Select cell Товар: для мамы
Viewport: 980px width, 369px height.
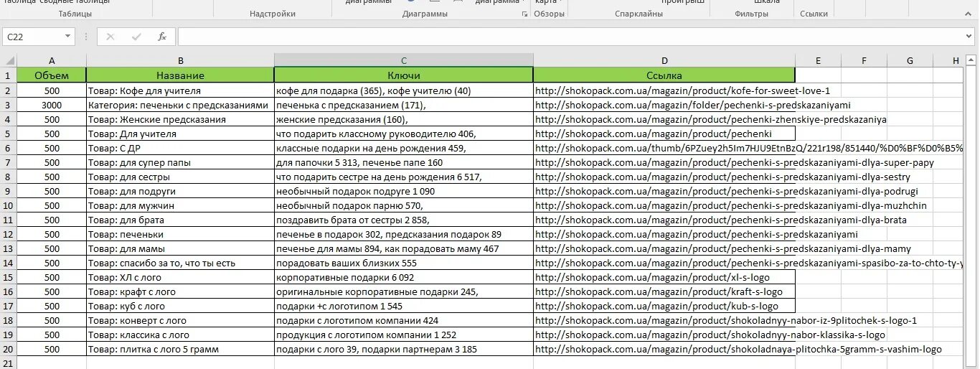(181, 248)
